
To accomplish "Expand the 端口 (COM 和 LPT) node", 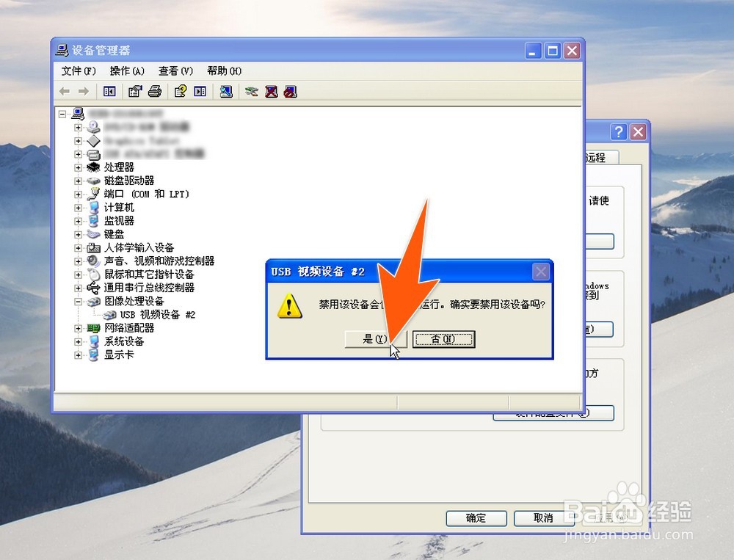I will tap(79, 194).
